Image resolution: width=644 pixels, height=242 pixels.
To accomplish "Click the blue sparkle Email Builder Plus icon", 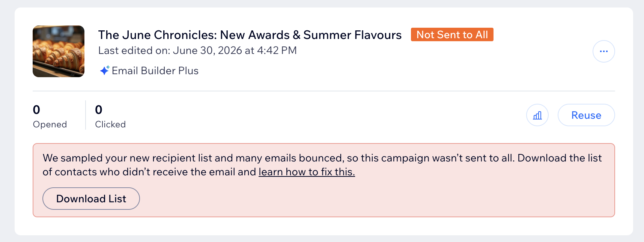I will pyautogui.click(x=105, y=70).
